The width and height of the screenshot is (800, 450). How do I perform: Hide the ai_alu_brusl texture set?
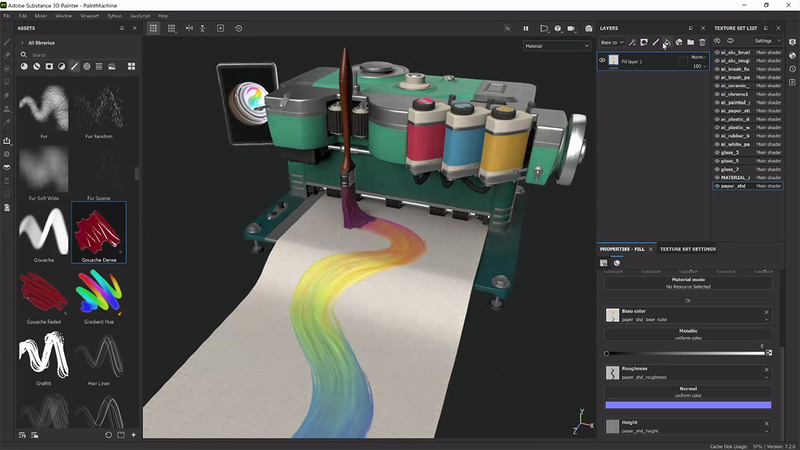pos(717,52)
